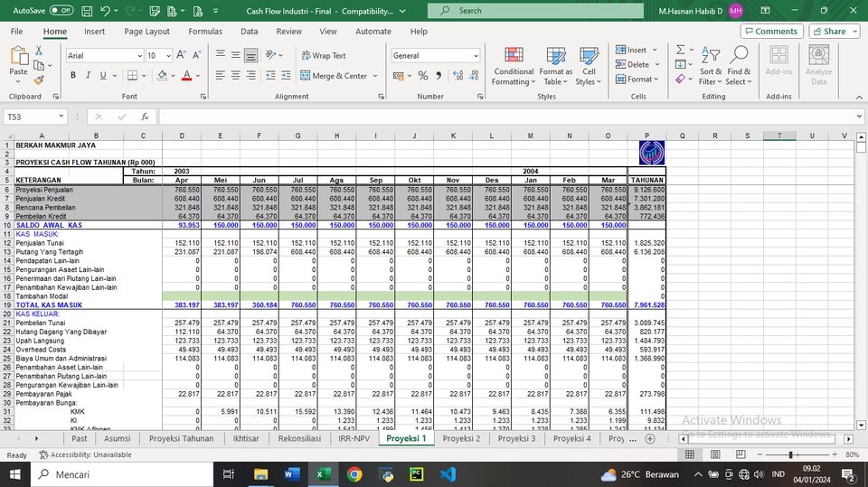Viewport: 868px width, 487px height.
Task: Expand the Insert cells dropdown
Action: [x=655, y=50]
